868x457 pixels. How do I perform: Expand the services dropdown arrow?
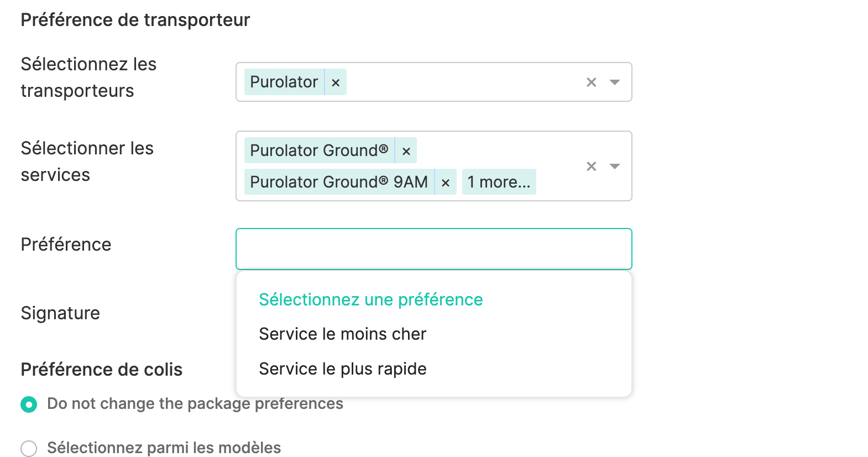click(614, 167)
